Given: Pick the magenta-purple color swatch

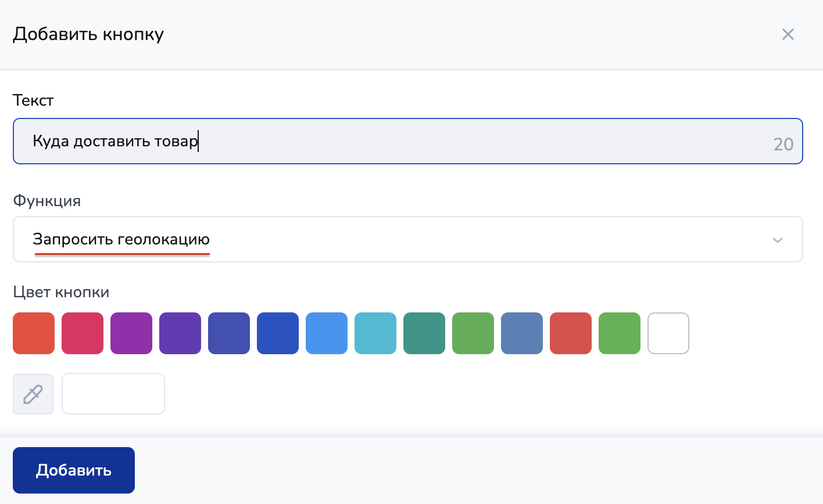Looking at the screenshot, I should [131, 333].
